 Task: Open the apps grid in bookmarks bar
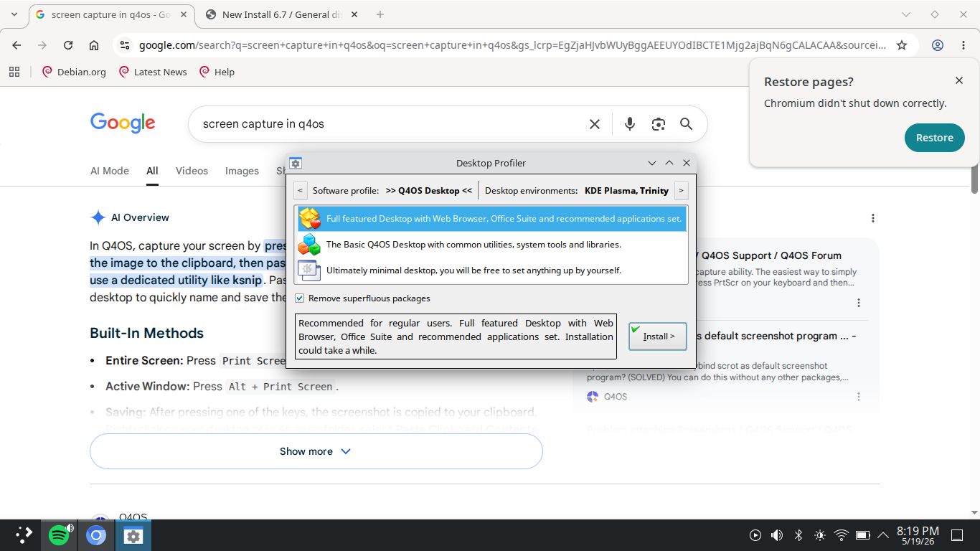pyautogui.click(x=14, y=72)
